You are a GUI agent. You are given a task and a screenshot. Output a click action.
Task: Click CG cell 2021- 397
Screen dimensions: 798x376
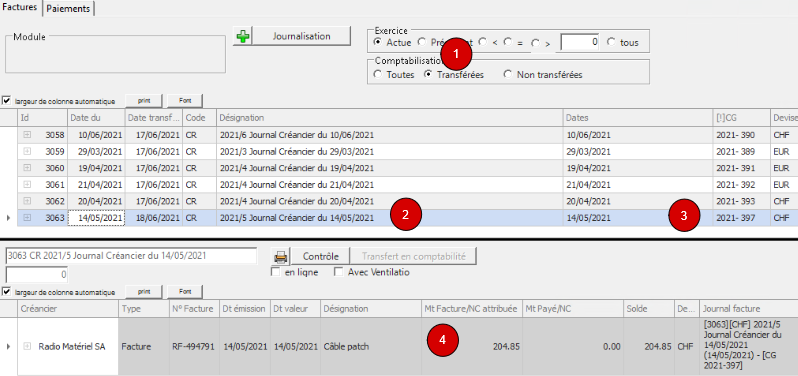click(x=742, y=218)
